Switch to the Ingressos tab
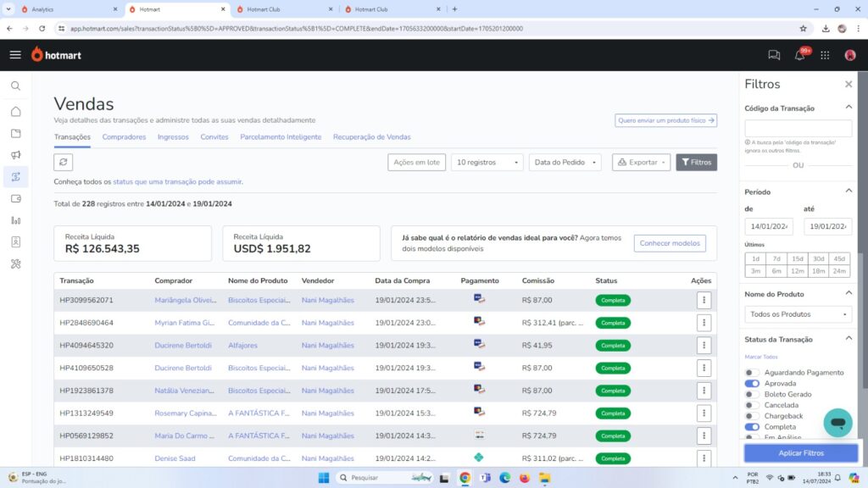 coord(173,137)
